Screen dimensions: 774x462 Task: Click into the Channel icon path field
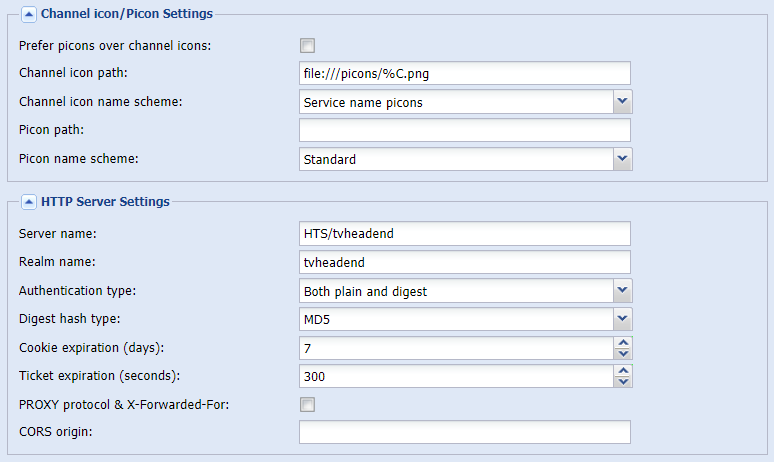tap(464, 73)
